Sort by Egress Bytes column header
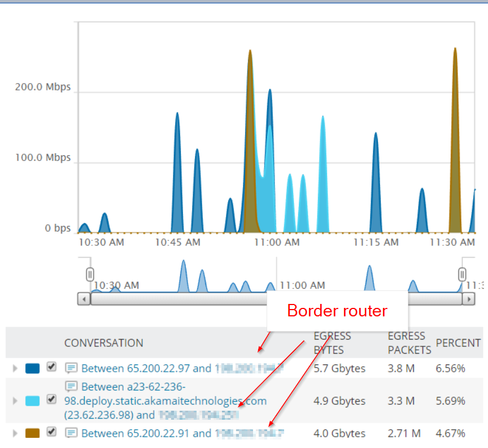The height and width of the screenshot is (448, 488). 332,343
